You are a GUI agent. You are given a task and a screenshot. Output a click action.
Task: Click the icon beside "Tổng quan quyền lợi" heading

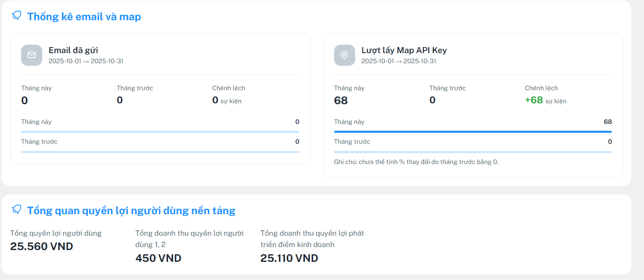pyautogui.click(x=16, y=209)
